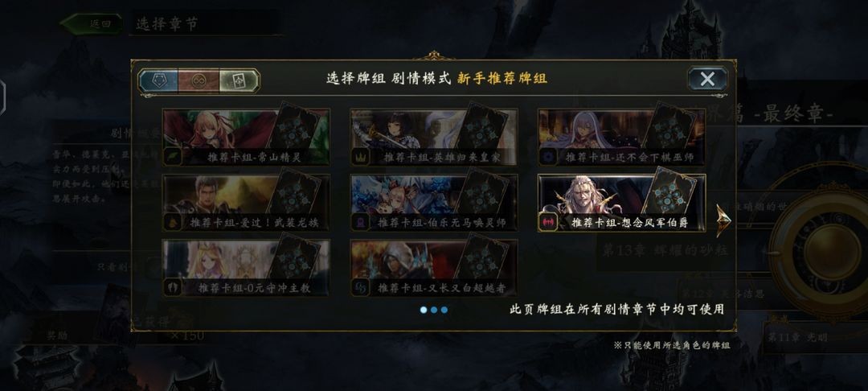Choose the 常山精灵 recommended deck
The image size is (868, 391).
(246, 137)
